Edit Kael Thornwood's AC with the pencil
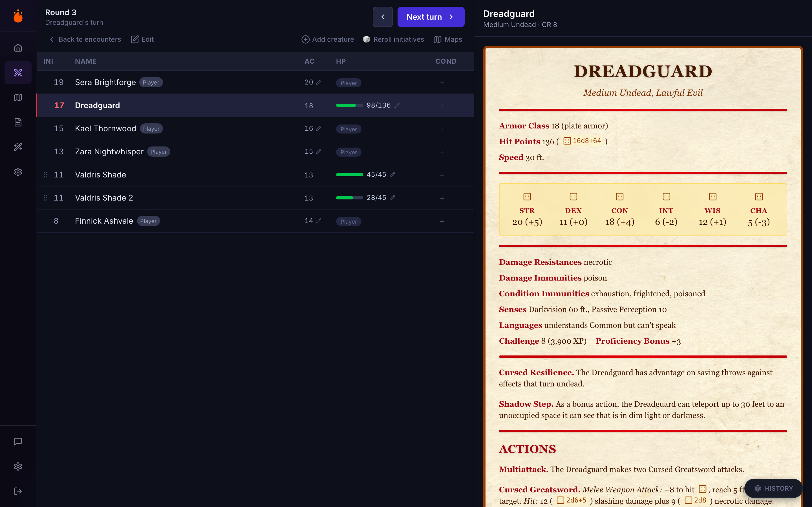 (318, 128)
